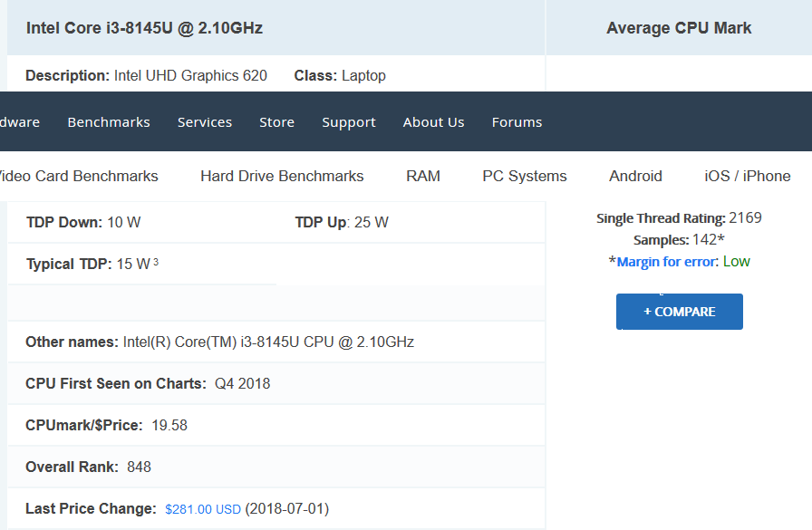Select the PC Systems tab
812x530 pixels.
tap(525, 176)
